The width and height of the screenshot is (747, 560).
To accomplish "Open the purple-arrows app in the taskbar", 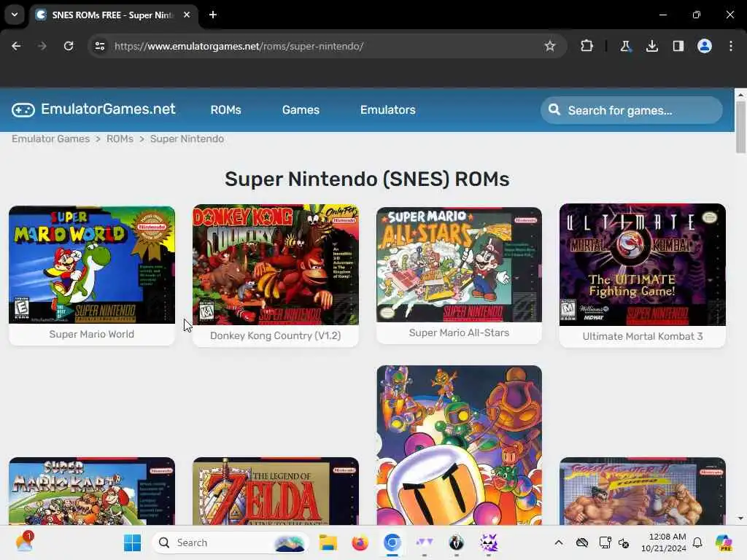I will [424, 542].
